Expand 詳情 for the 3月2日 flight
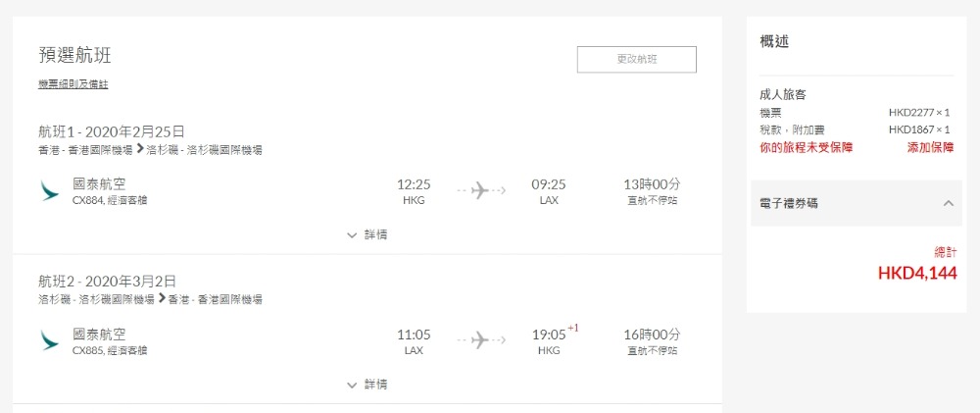This screenshot has width=980, height=413. (367, 385)
